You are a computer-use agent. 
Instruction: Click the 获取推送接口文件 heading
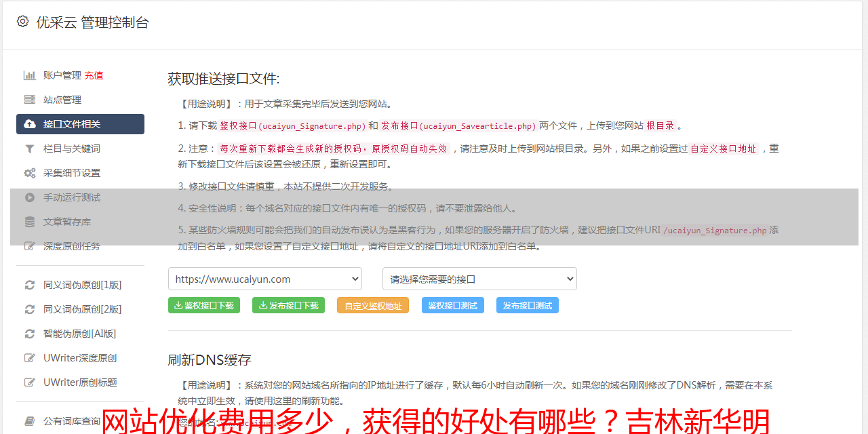click(224, 79)
